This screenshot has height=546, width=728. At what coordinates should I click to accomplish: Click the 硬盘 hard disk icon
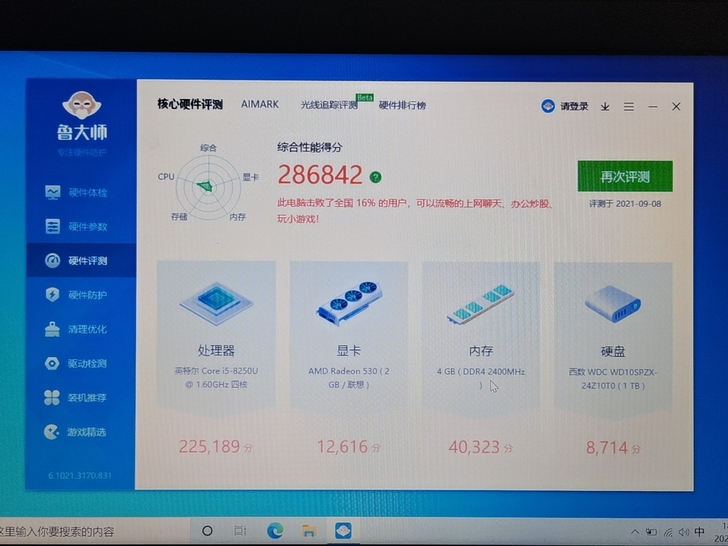(612, 304)
